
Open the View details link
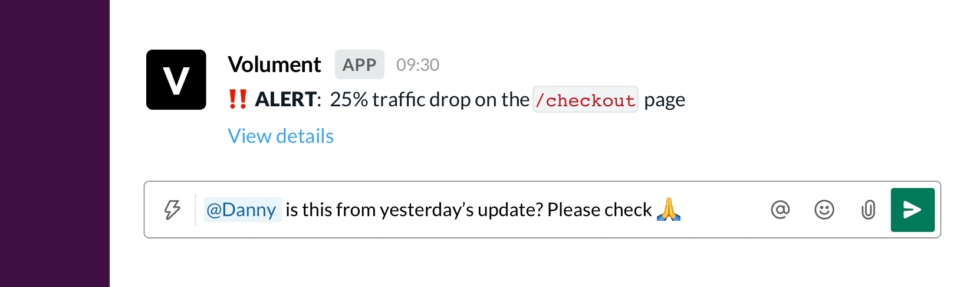[x=281, y=136]
